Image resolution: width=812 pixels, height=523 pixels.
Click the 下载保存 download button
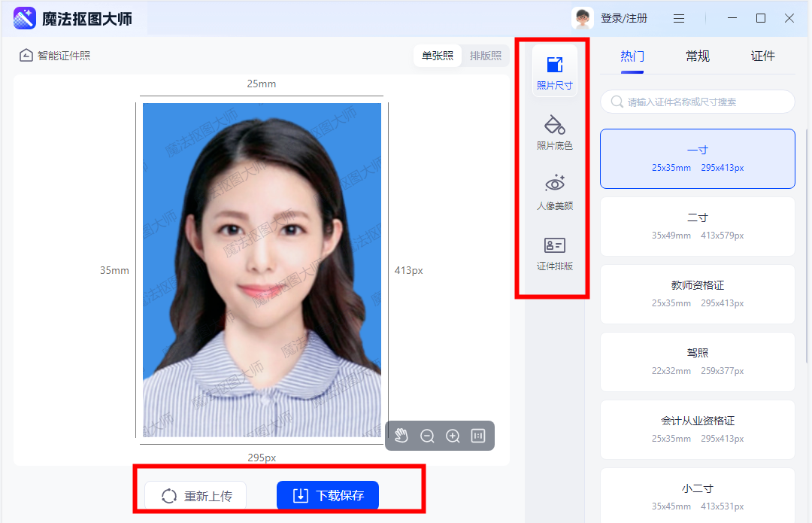tap(327, 495)
